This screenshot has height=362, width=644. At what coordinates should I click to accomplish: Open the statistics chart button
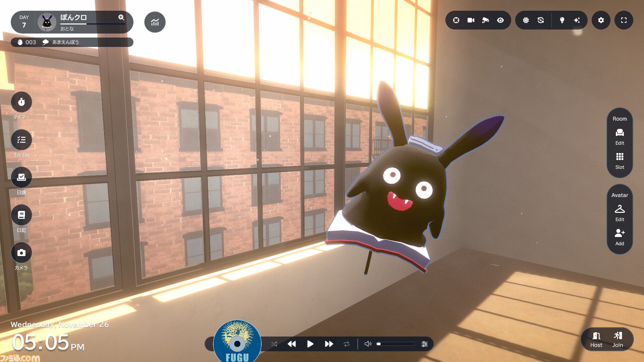[155, 22]
